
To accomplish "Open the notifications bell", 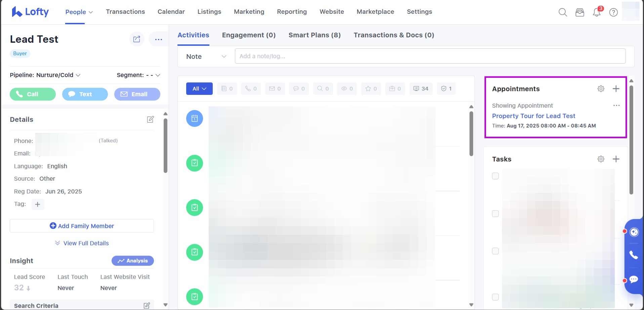I will (597, 12).
